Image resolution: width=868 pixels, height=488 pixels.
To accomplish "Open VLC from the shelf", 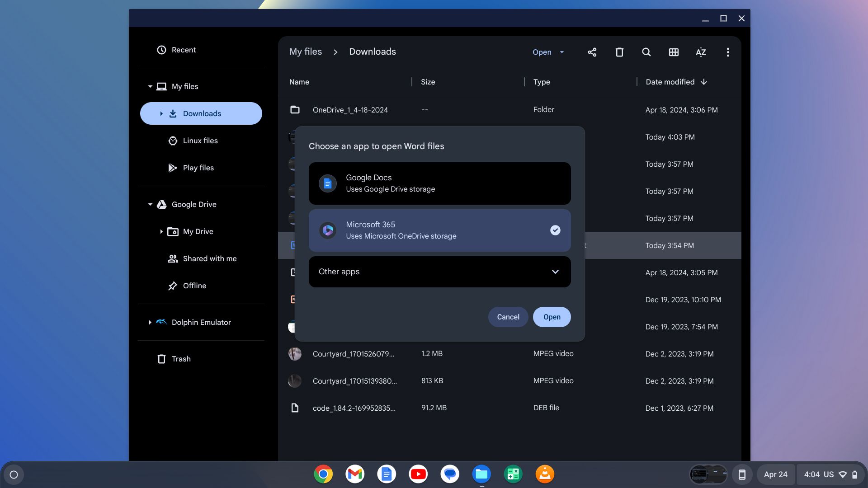I will tap(545, 474).
